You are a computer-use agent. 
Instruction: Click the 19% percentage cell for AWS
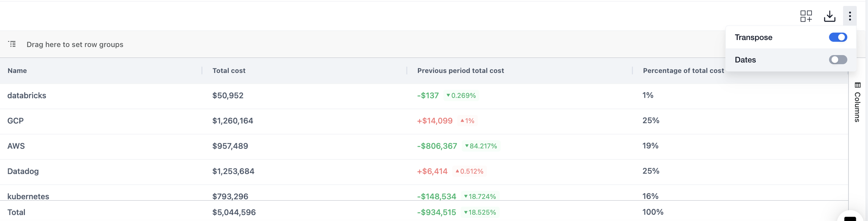650,146
